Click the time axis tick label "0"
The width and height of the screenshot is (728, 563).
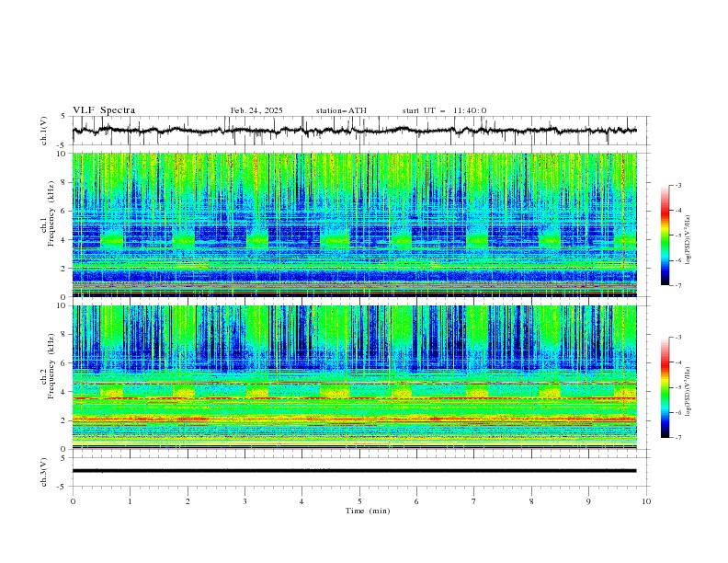(x=73, y=501)
